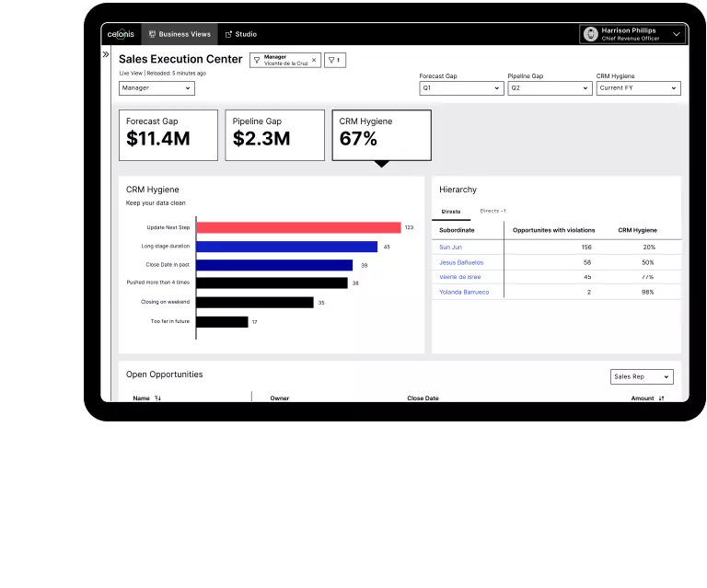Click the 50% hygiene value for Jesus Bañuelos

(x=648, y=262)
